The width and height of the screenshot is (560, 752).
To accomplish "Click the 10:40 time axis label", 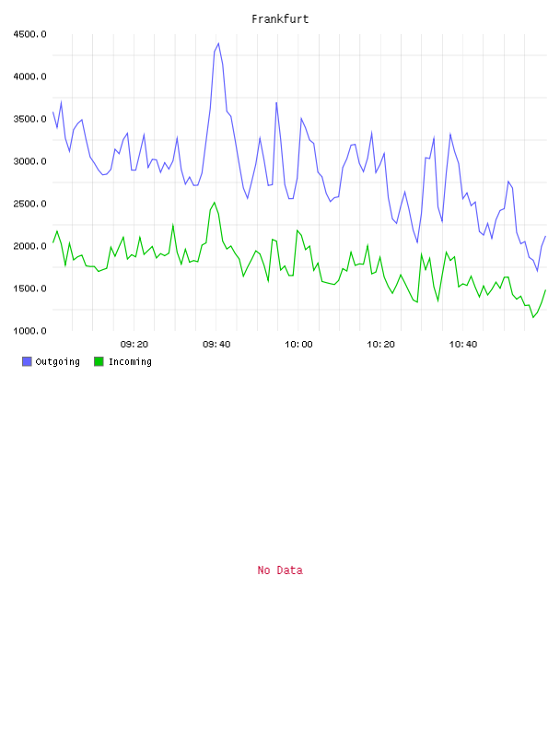I will [463, 345].
